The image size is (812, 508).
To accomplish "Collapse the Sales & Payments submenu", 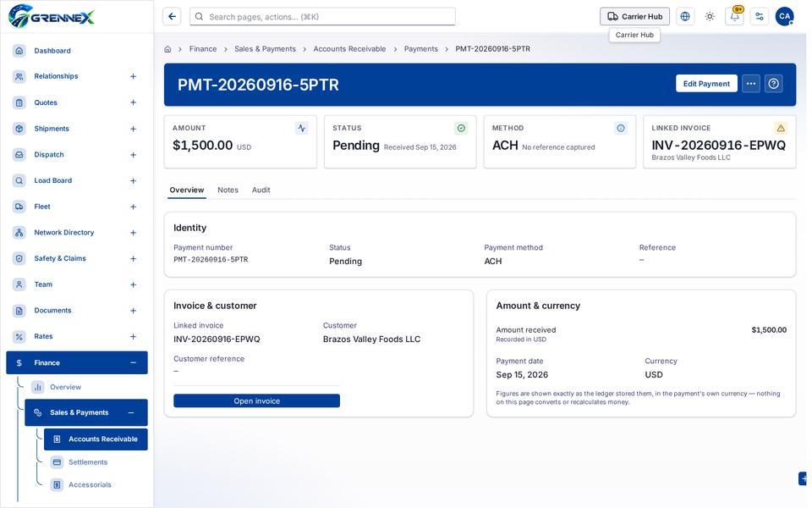I will (x=131, y=412).
